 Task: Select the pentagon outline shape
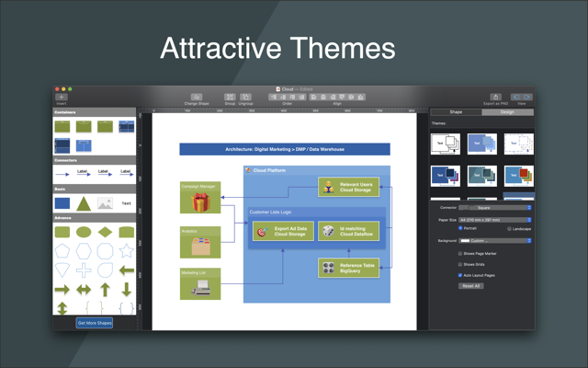click(x=62, y=251)
